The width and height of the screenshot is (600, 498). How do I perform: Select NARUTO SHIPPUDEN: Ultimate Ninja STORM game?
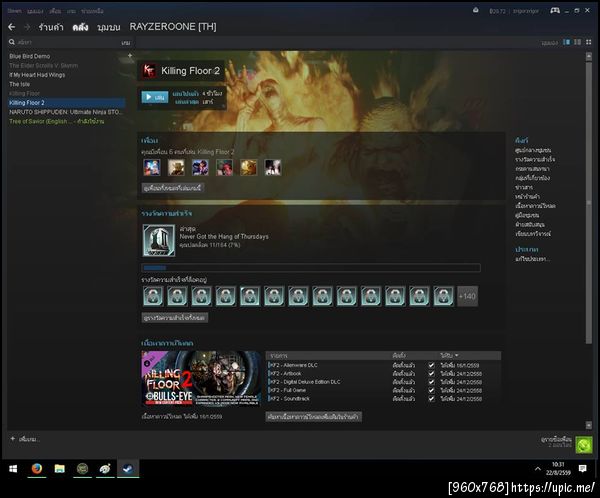click(x=65, y=112)
